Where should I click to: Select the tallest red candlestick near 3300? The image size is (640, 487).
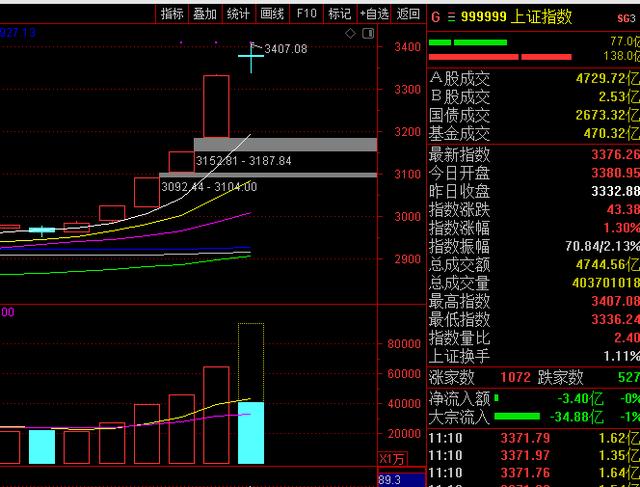[216, 106]
